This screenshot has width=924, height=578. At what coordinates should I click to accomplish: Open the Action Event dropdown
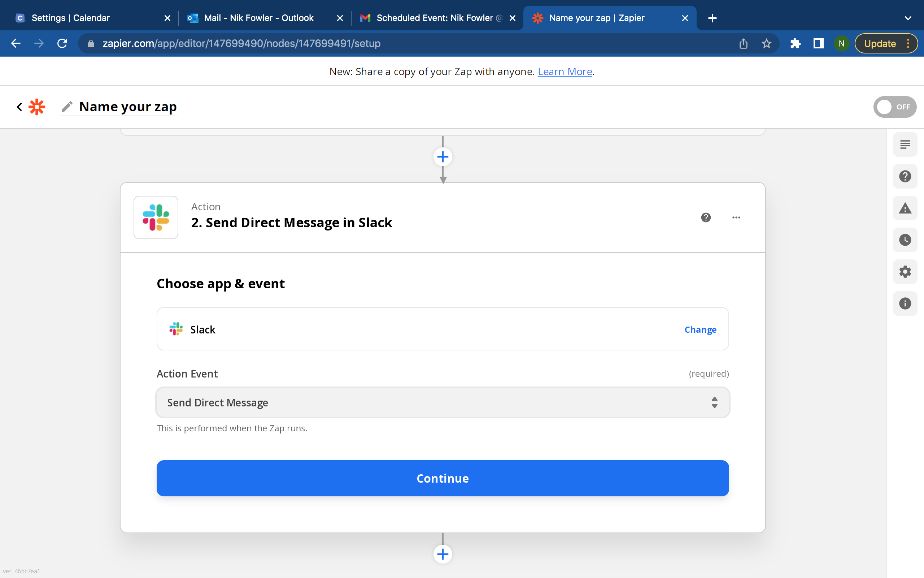tap(443, 402)
